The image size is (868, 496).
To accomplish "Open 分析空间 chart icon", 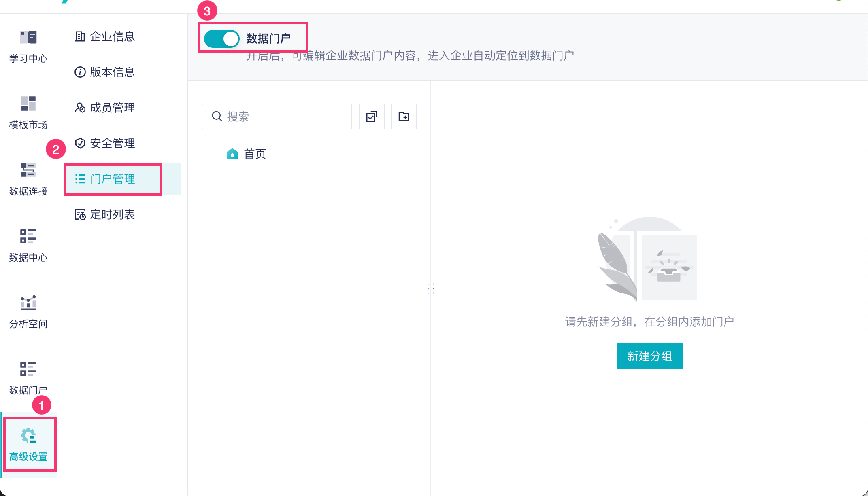I will click(28, 312).
